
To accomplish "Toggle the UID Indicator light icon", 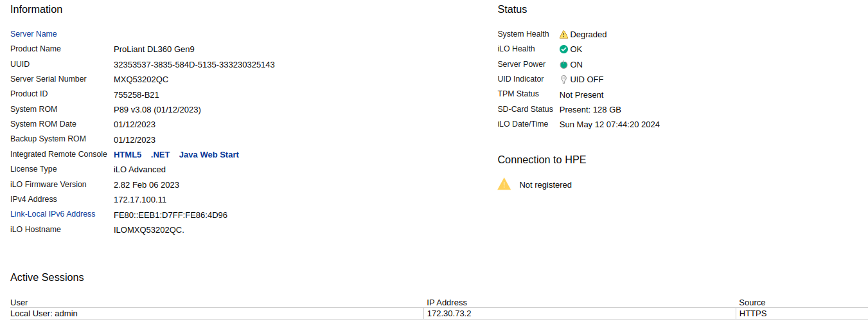I will [563, 80].
